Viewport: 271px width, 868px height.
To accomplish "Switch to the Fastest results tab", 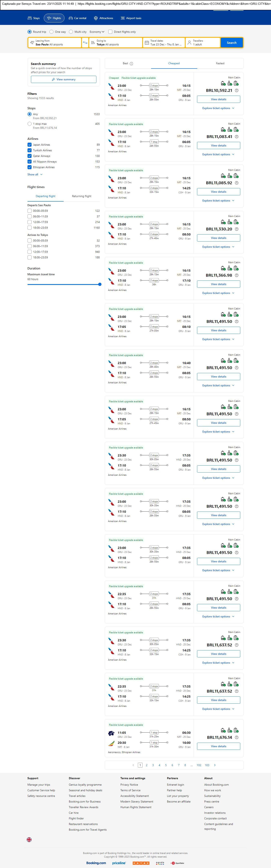I will (220, 63).
